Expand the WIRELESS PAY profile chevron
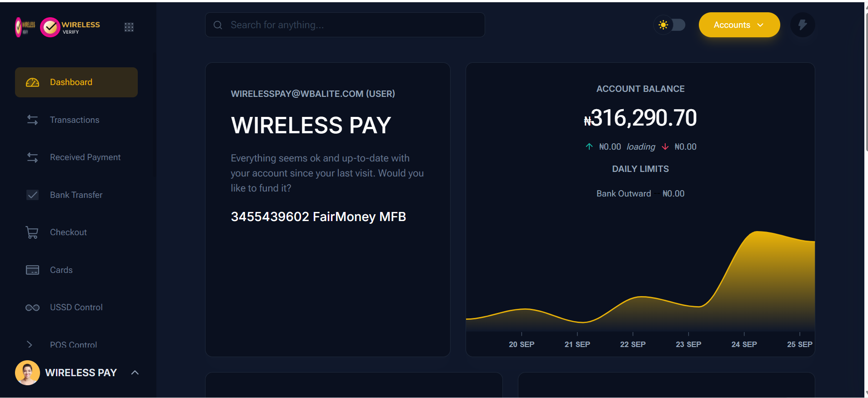The image size is (868, 398). point(135,373)
